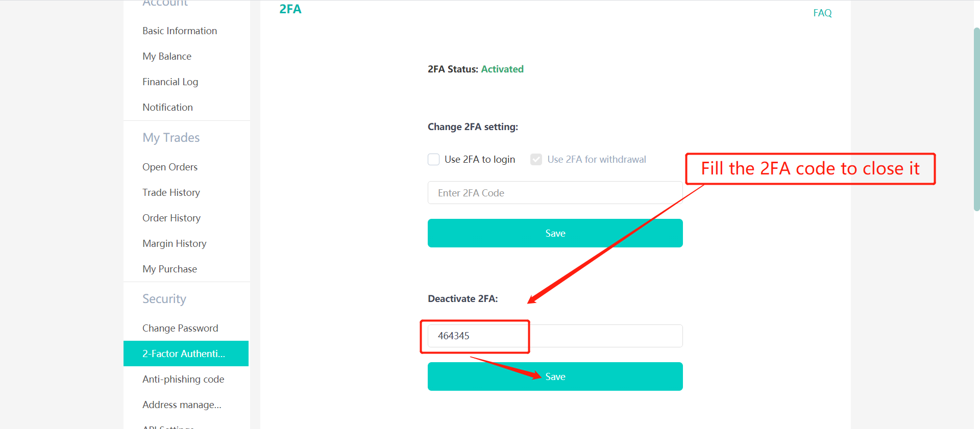The image size is (980, 429).
Task: Open the My Balance page
Action: point(167,56)
